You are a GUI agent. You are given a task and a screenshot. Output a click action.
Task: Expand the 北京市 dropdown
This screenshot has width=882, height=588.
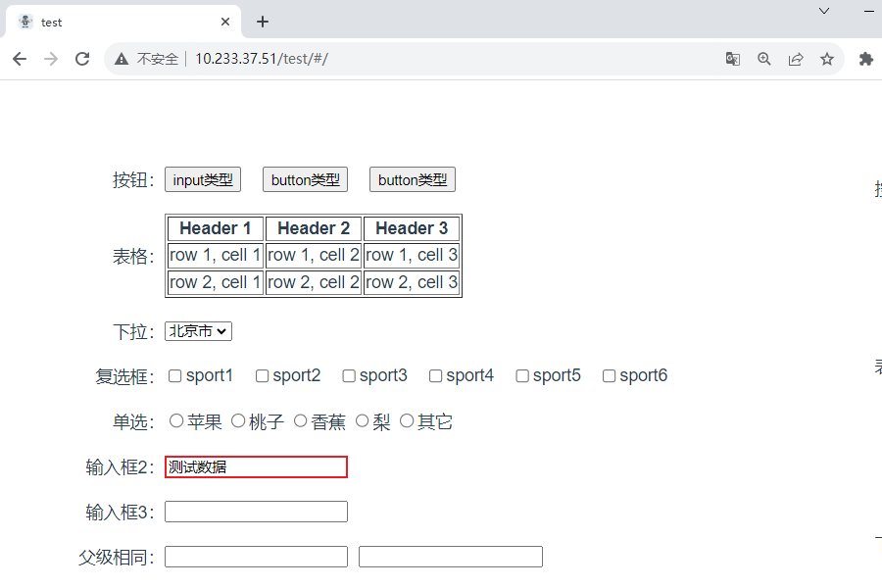pyautogui.click(x=198, y=331)
